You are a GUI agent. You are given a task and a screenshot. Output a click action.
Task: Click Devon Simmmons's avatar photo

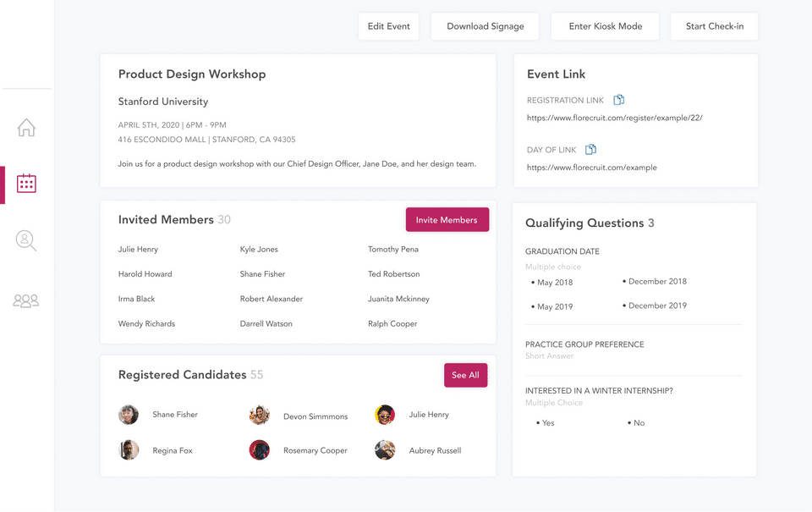tap(260, 415)
